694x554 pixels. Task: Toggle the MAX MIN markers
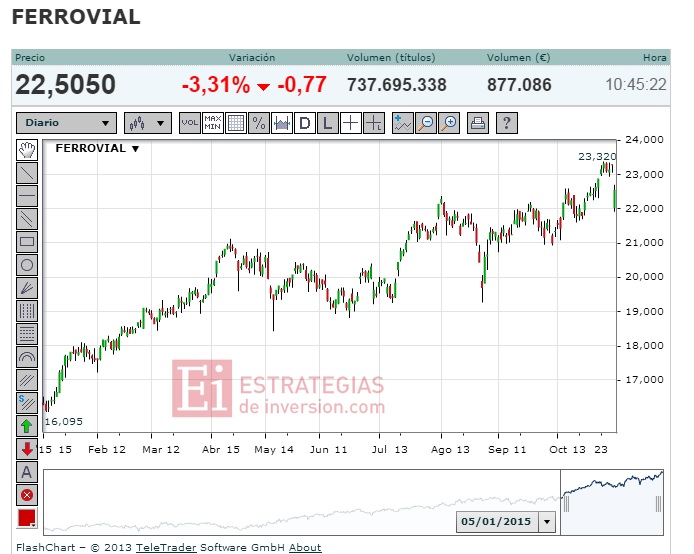pos(212,123)
